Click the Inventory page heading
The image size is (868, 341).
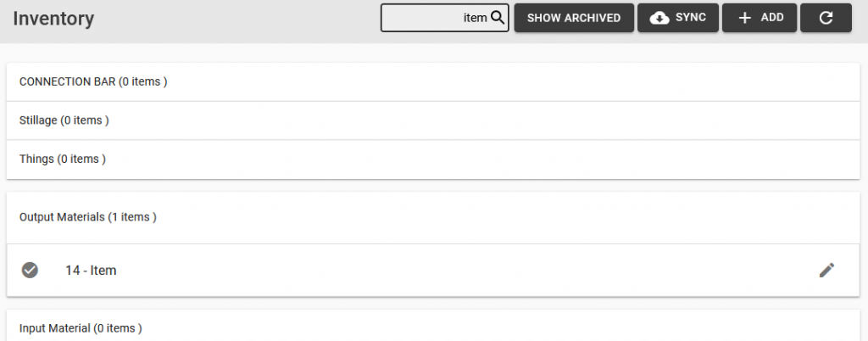pos(53,19)
